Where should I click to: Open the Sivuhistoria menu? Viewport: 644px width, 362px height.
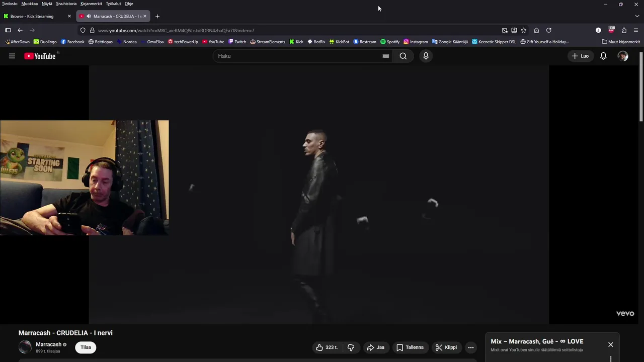tap(66, 4)
